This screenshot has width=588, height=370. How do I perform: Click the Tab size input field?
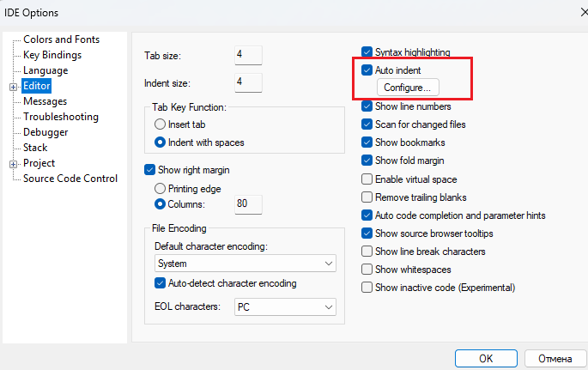(x=247, y=54)
